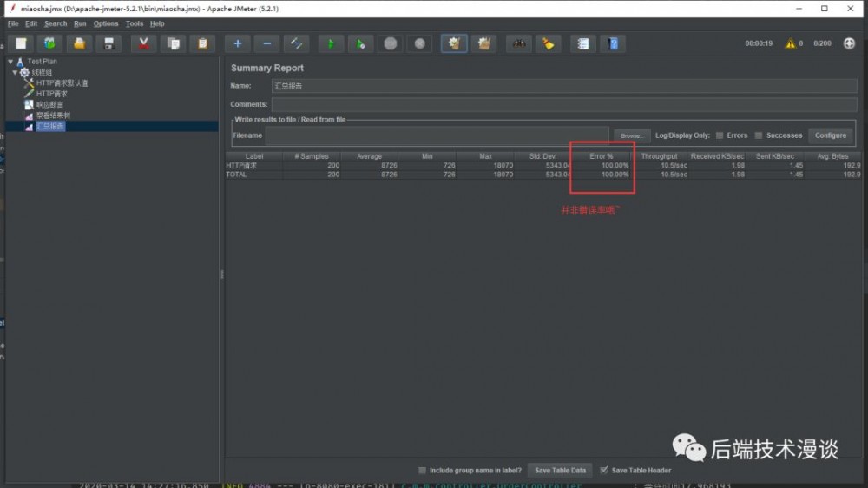Select the 察看结果树 tree item

point(53,115)
